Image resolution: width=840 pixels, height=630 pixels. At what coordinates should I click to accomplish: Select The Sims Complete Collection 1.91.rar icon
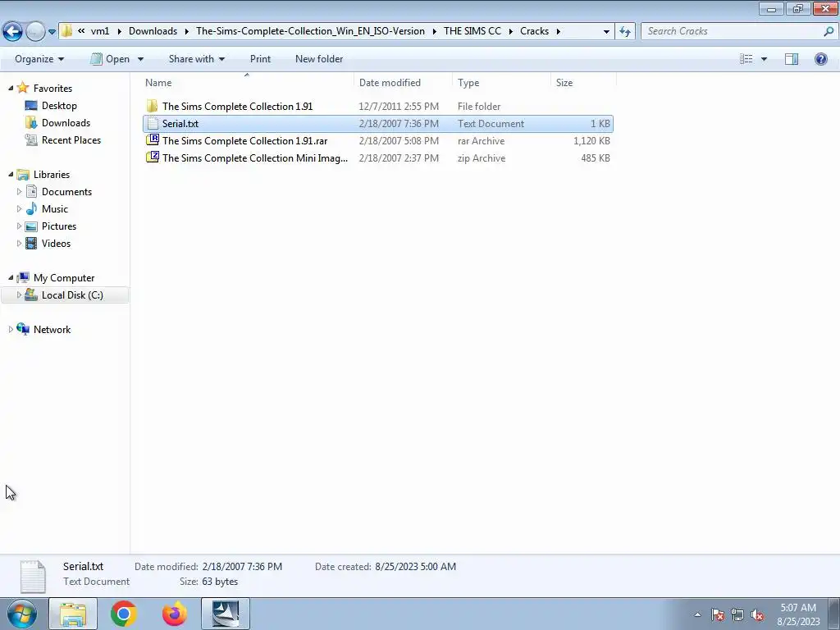click(153, 141)
